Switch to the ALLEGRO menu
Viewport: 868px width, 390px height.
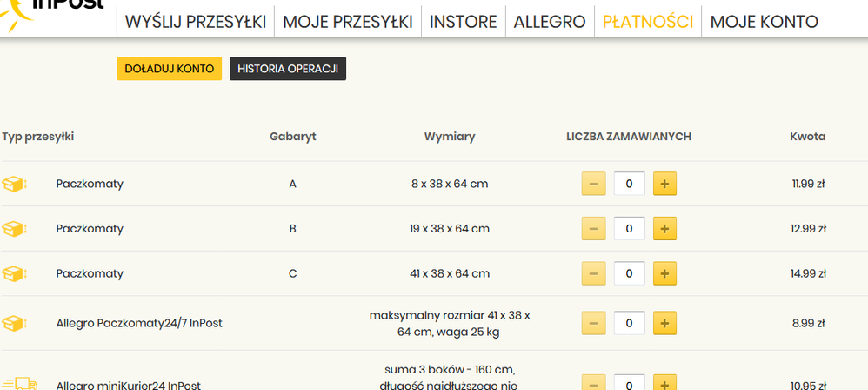pos(550,22)
